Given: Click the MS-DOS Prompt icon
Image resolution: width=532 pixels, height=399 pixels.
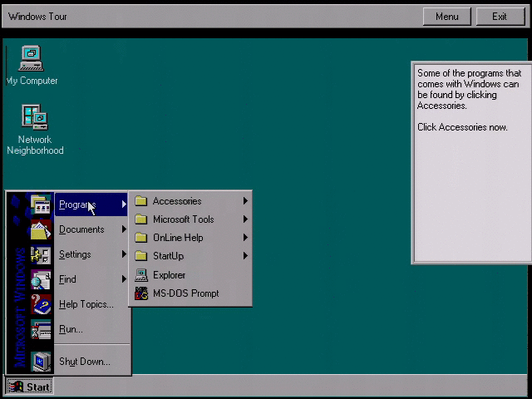Looking at the screenshot, I should pos(141,293).
